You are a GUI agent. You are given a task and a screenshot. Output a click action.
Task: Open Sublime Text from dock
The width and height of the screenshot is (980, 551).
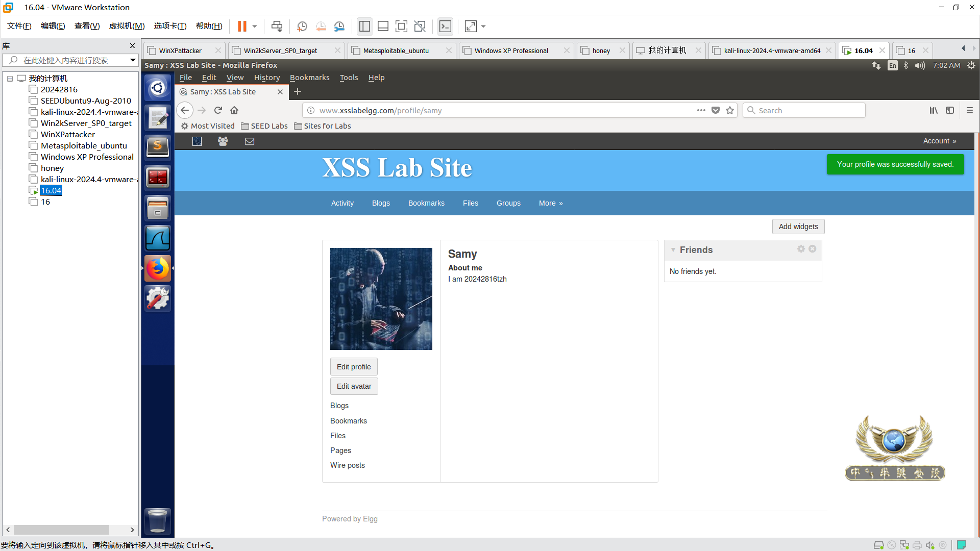(x=157, y=147)
